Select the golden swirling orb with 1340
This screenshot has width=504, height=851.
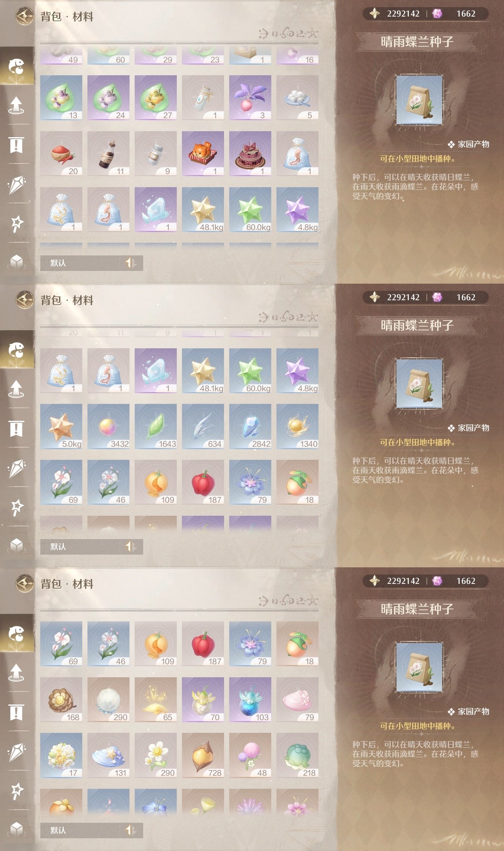tap(297, 426)
